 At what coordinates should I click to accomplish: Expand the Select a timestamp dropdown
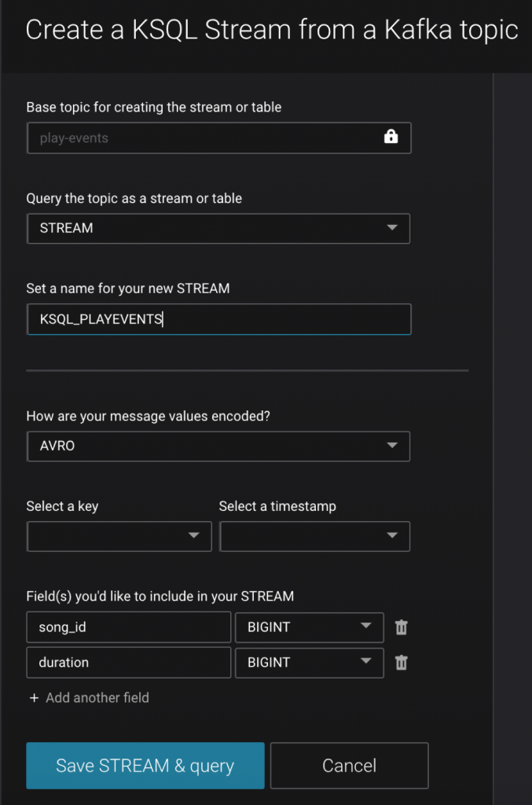(x=314, y=536)
